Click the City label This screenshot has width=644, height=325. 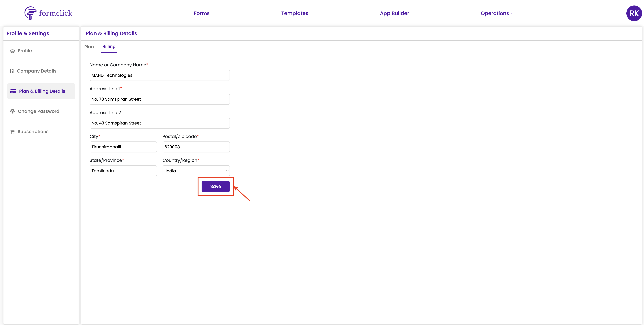[95, 136]
